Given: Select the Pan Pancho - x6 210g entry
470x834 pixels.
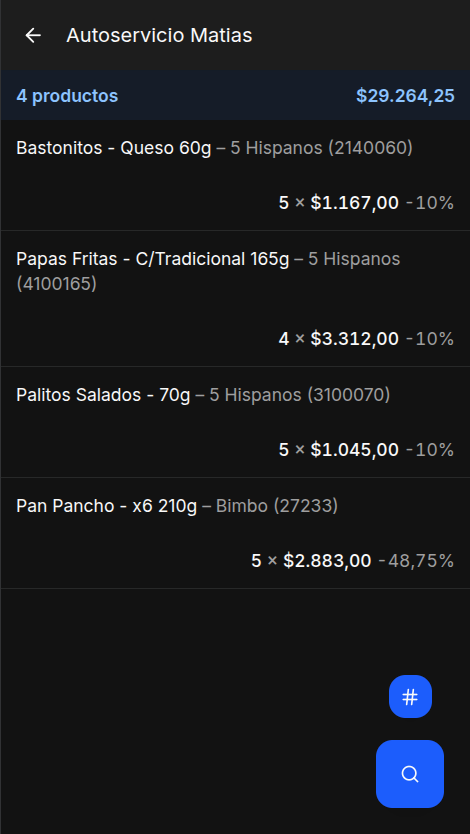Looking at the screenshot, I should click(235, 533).
